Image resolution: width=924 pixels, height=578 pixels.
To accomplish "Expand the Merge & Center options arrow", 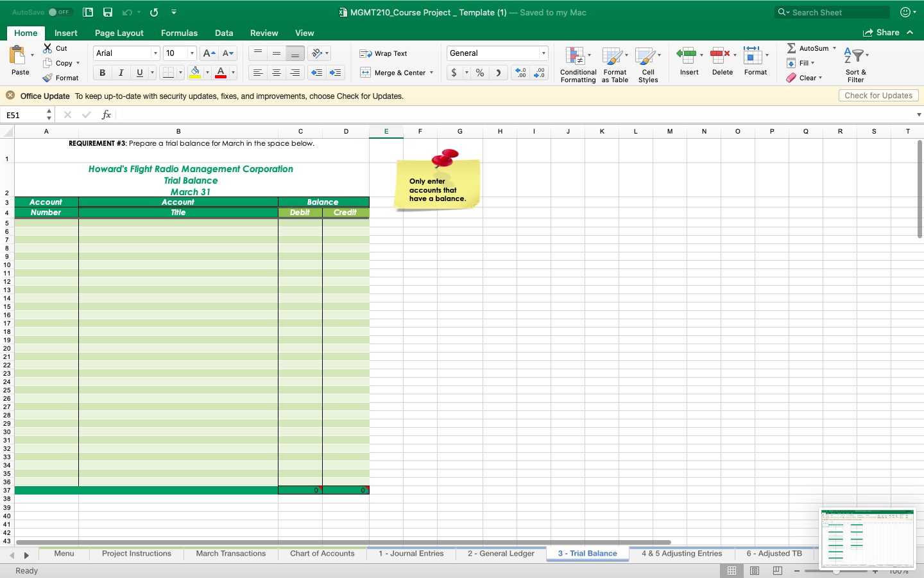I will coord(431,73).
